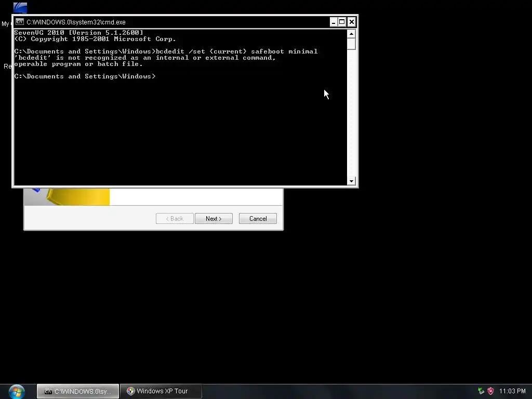Click the cmd scrollbar up arrow

coord(351,34)
